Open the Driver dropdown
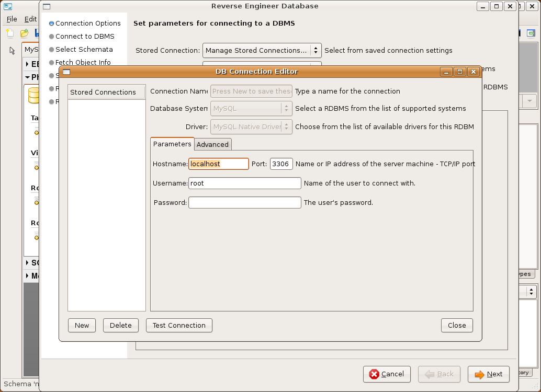 [x=251, y=127]
